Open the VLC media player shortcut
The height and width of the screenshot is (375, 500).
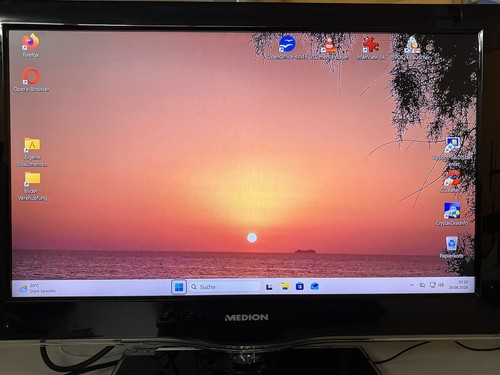point(330,48)
